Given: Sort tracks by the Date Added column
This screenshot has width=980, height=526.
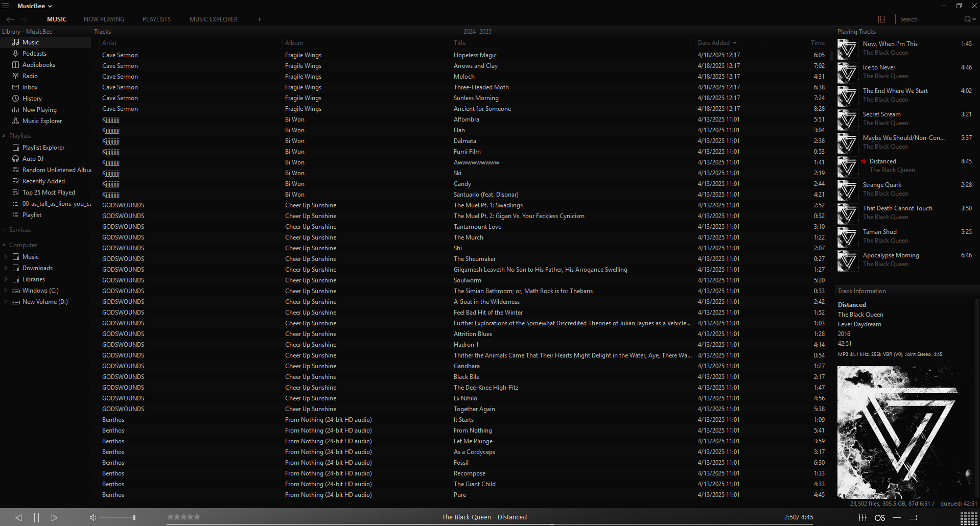Looking at the screenshot, I should point(729,43).
